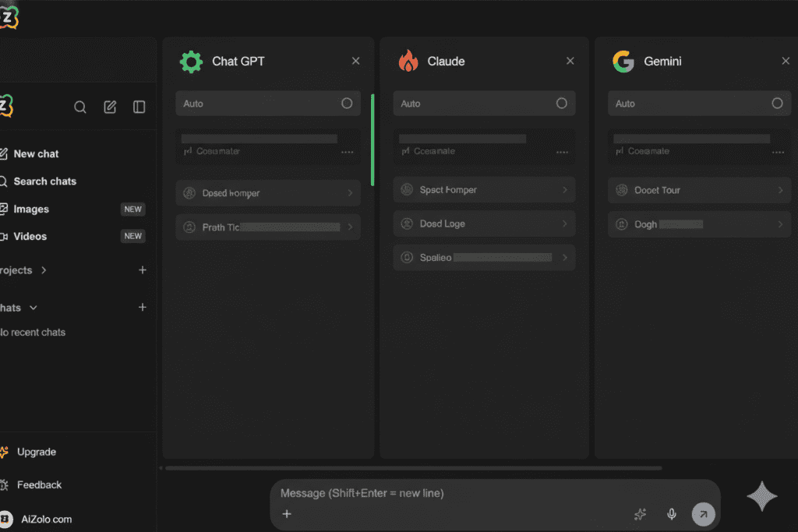This screenshot has width=798, height=532.
Task: Click into the Message input field
Action: click(452, 494)
